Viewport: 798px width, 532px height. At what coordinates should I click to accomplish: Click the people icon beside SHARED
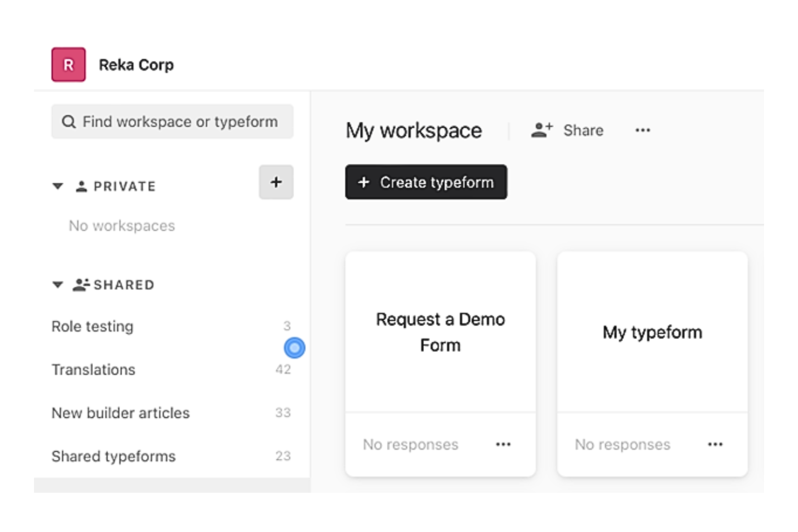(x=81, y=284)
